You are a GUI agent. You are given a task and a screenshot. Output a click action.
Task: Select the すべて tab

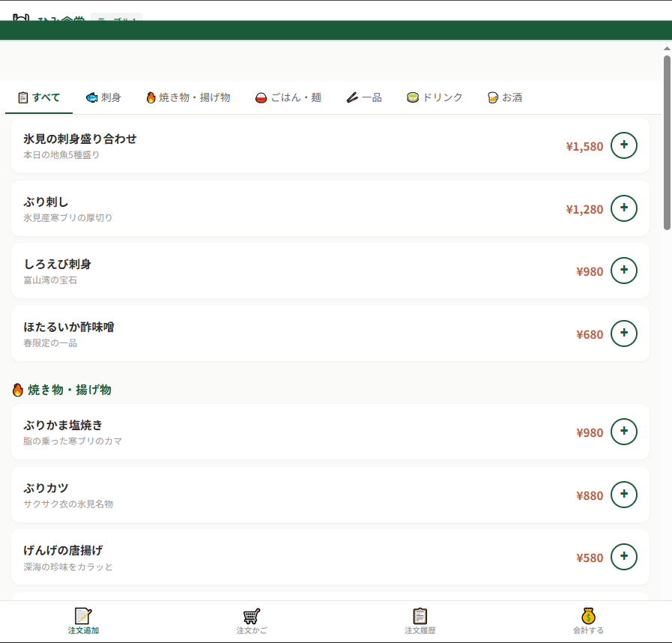coord(39,97)
